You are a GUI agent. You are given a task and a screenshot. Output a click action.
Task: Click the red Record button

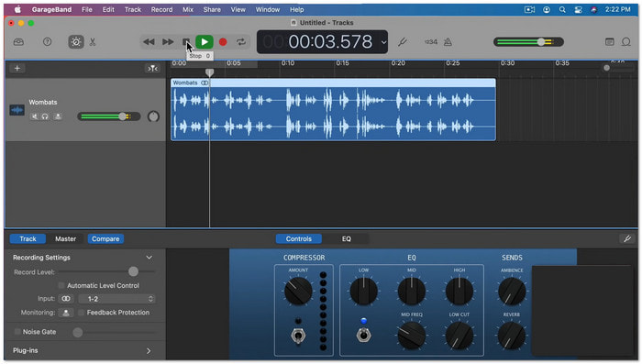(x=223, y=42)
